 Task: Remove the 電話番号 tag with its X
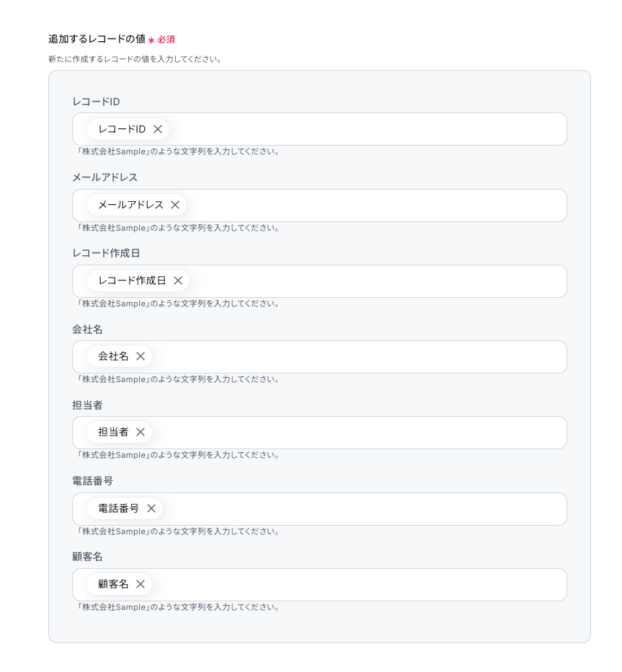pyautogui.click(x=151, y=508)
